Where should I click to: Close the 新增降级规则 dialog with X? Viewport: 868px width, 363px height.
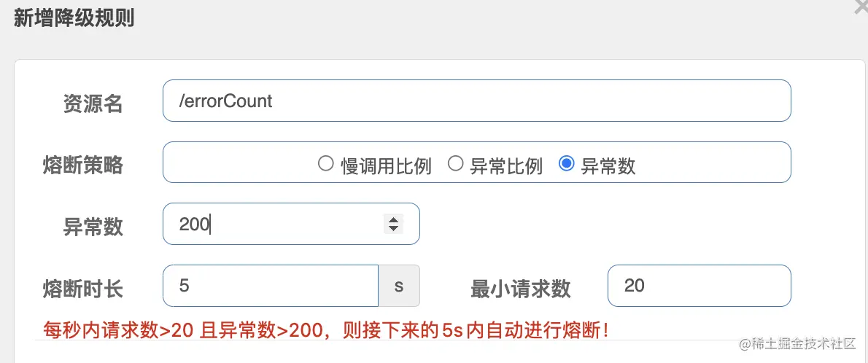point(862,5)
